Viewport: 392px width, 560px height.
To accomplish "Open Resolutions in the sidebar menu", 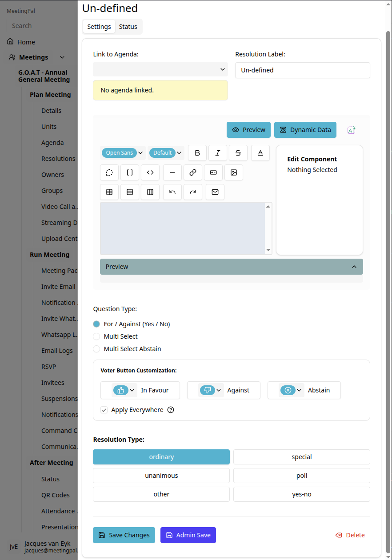I will (58, 159).
